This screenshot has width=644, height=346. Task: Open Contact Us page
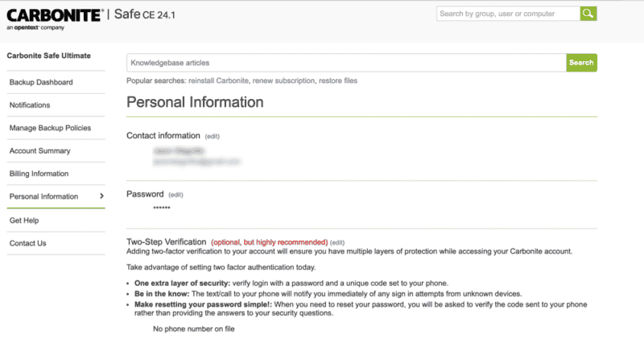(27, 243)
